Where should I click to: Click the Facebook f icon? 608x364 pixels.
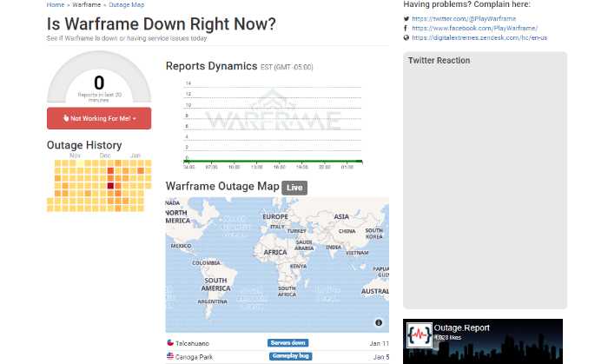pyautogui.click(x=406, y=28)
